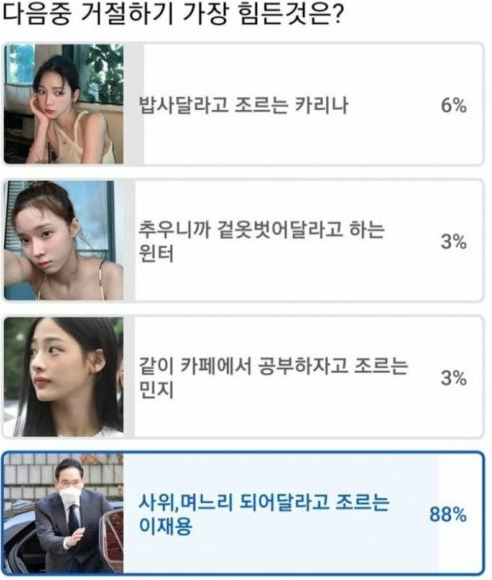This screenshot has height=580, width=492.
Task: Pick the '같이 카페에서 공부하자고 조르는' text line
Action: [273, 366]
